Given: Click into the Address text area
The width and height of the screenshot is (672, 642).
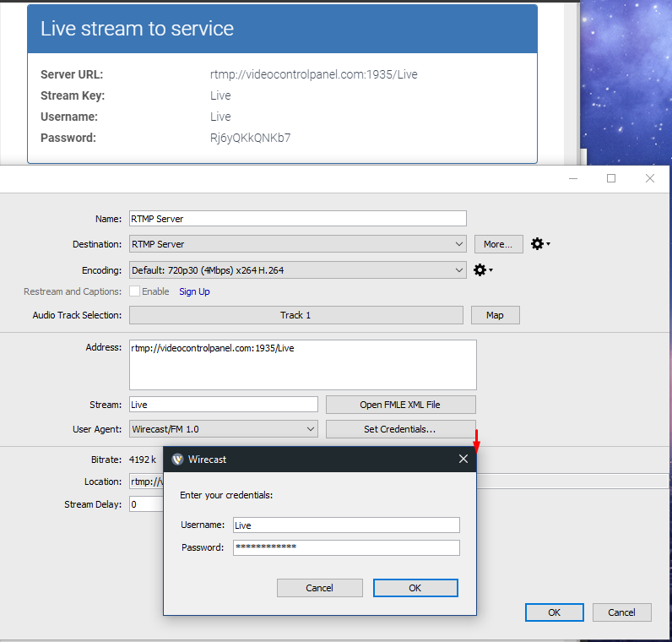Looking at the screenshot, I should pos(303,365).
